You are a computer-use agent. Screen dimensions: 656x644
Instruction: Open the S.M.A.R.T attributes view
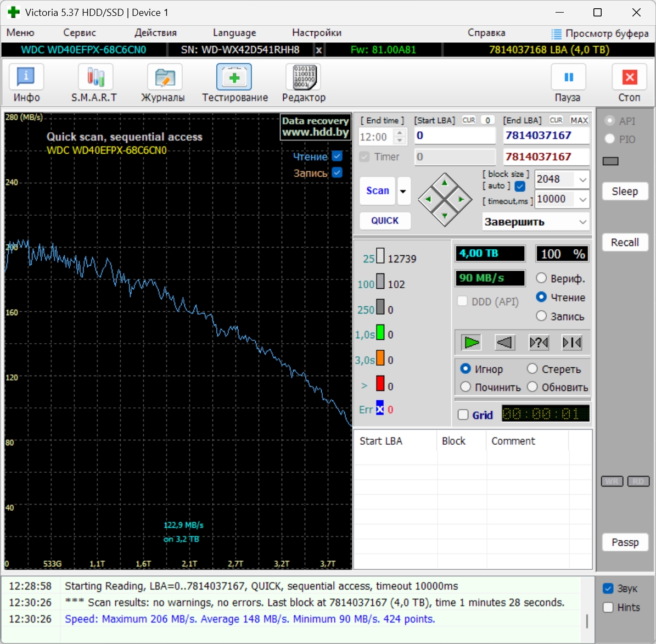(95, 77)
